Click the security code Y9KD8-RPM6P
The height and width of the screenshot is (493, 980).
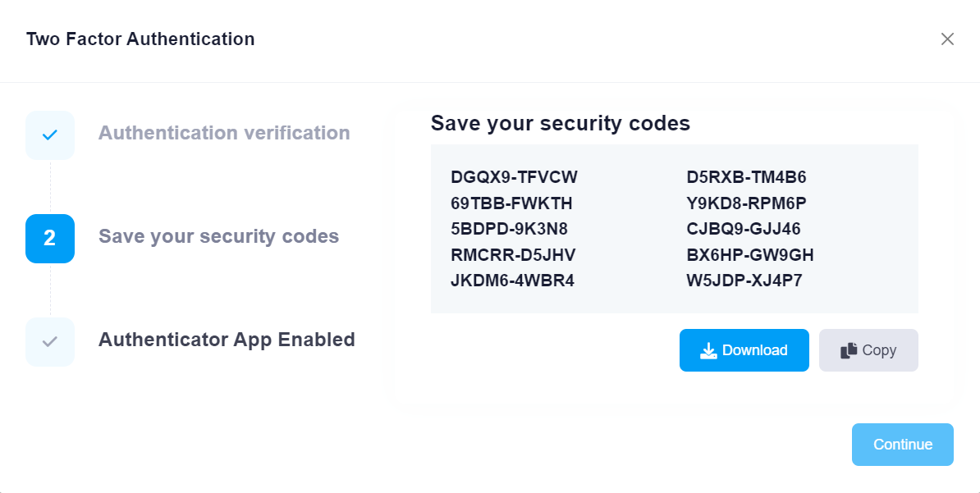coord(746,203)
